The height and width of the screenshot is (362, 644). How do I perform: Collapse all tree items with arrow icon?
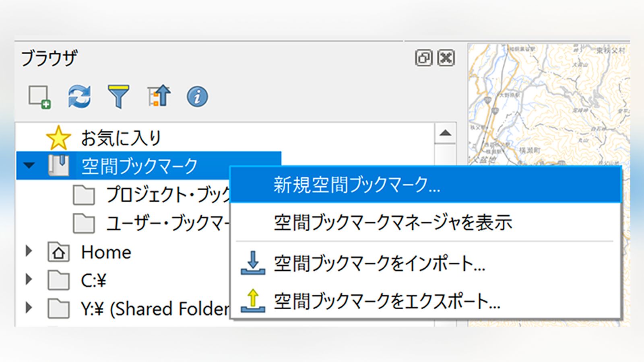(159, 96)
